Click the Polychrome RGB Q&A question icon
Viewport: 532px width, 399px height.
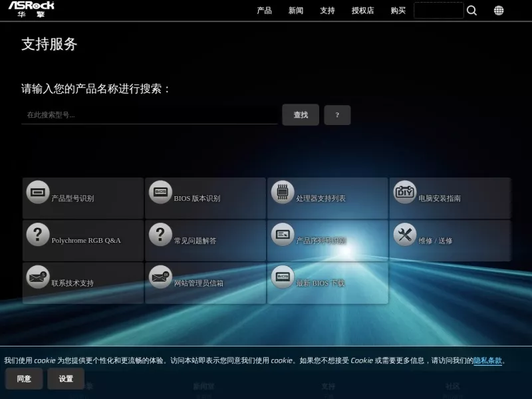coord(38,235)
